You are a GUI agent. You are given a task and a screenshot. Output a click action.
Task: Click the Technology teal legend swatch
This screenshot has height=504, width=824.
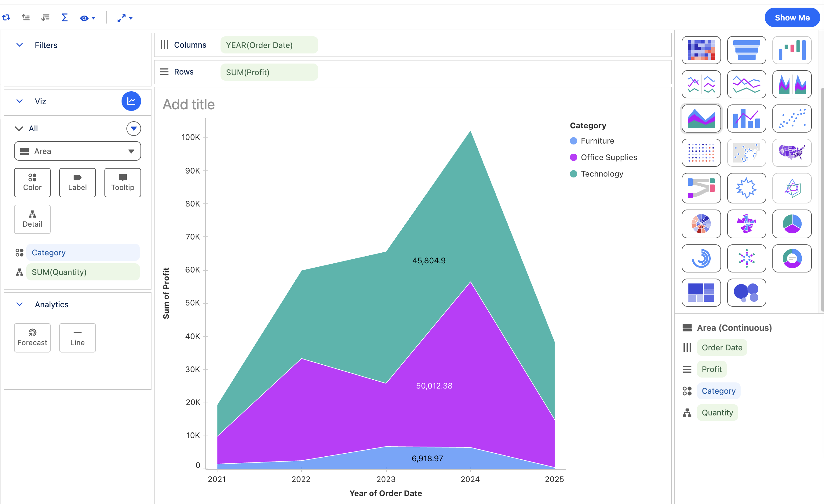(x=574, y=174)
